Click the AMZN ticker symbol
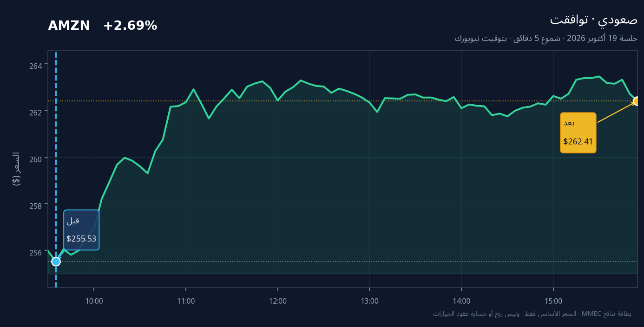 tap(69, 26)
